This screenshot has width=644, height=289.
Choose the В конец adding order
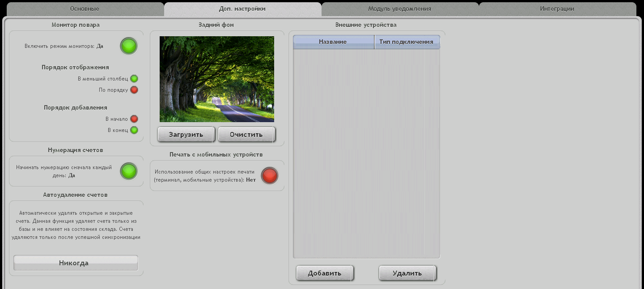click(134, 130)
